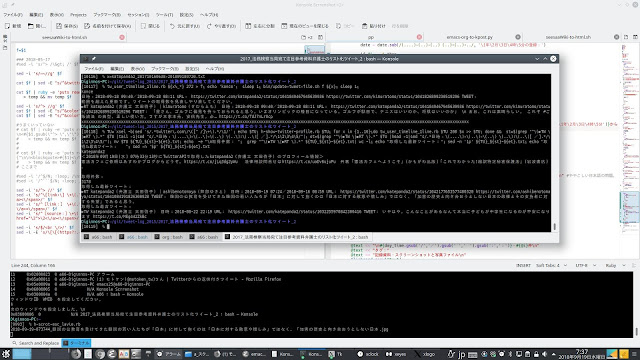Open the Konsole window menu icon in title bar
Screen dimensions: 640x360
pyautogui.click(x=86, y=59)
